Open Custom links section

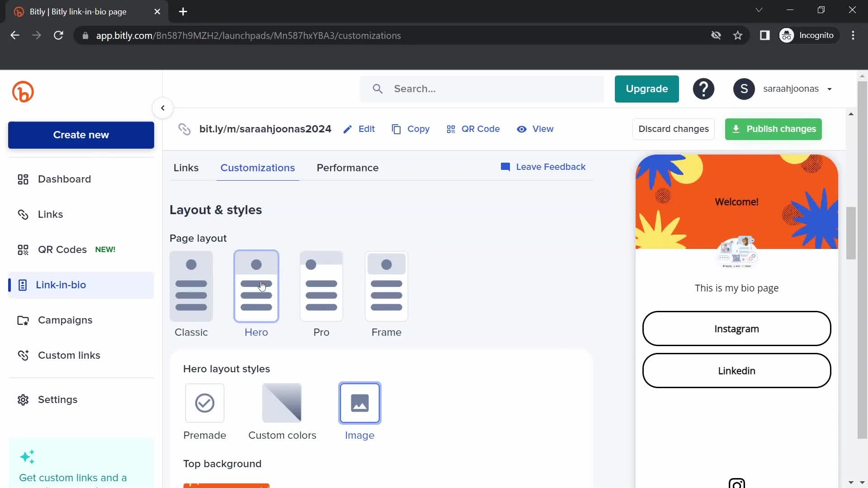(x=81, y=355)
